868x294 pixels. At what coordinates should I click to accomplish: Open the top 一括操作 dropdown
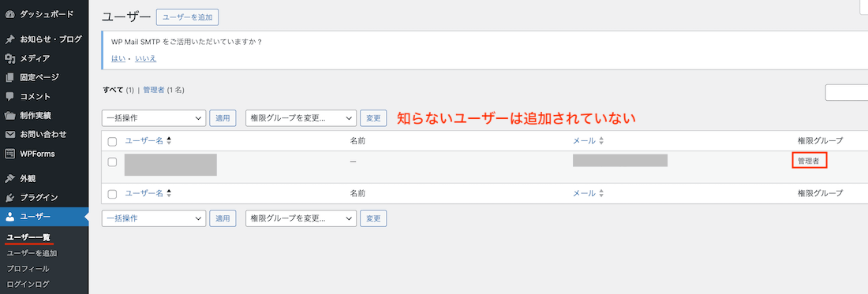coord(154,117)
